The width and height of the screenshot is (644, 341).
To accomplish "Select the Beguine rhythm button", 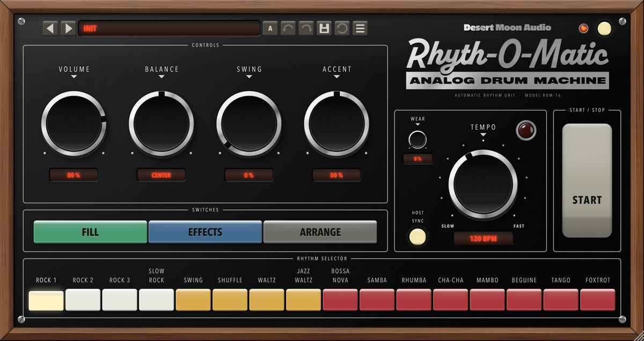I will [x=524, y=300].
